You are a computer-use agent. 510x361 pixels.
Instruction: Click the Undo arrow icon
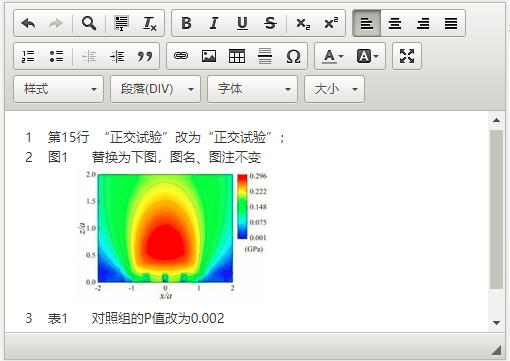[28, 23]
